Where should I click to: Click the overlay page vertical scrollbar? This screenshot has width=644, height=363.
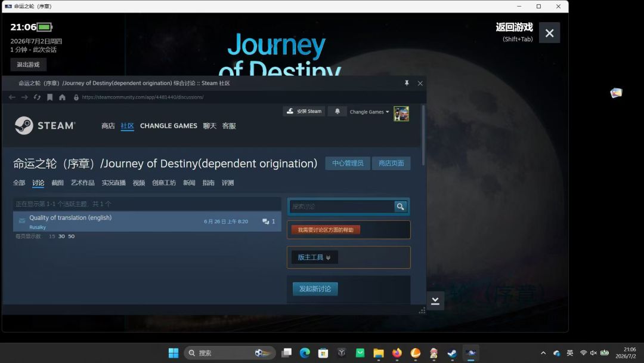coord(423,136)
